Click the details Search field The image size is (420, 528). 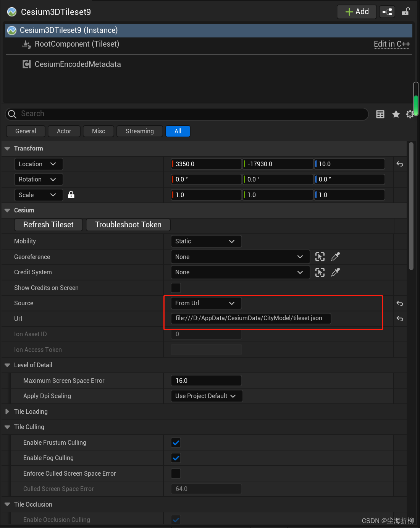coord(187,114)
